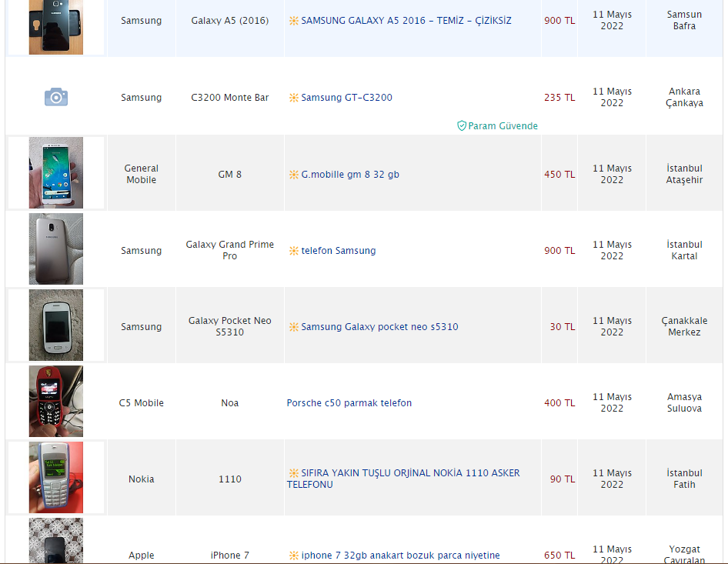
Task: Click the 650 TL price
Action: (559, 556)
